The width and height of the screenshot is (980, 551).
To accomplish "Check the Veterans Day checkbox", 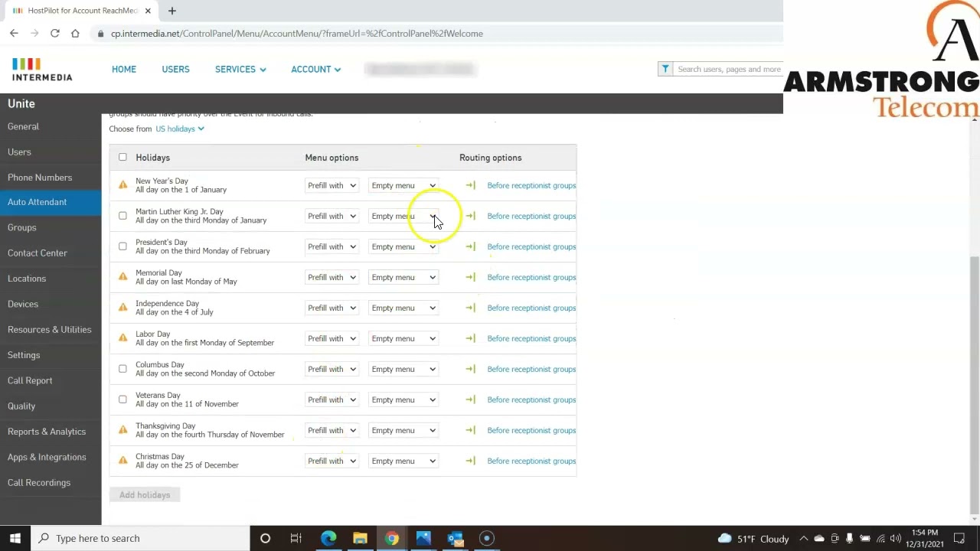I will coord(122,399).
